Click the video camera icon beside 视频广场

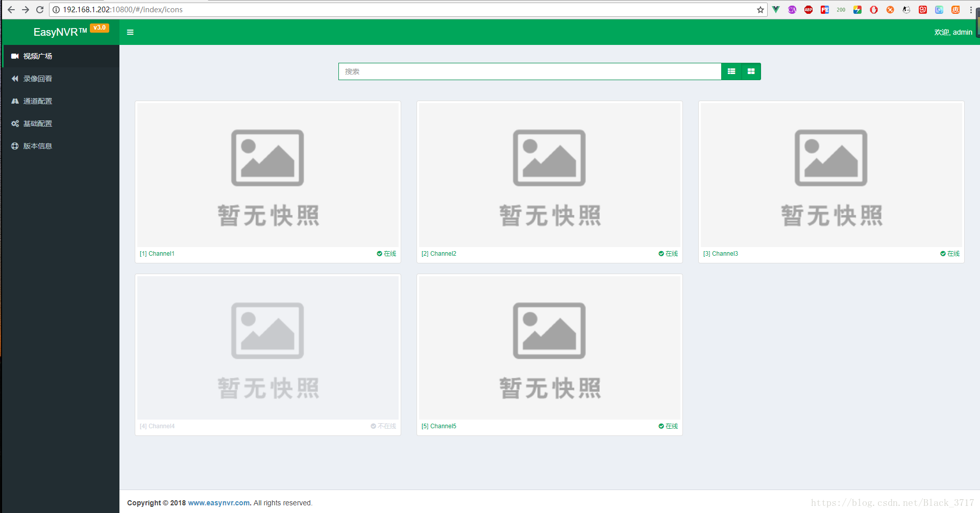15,56
